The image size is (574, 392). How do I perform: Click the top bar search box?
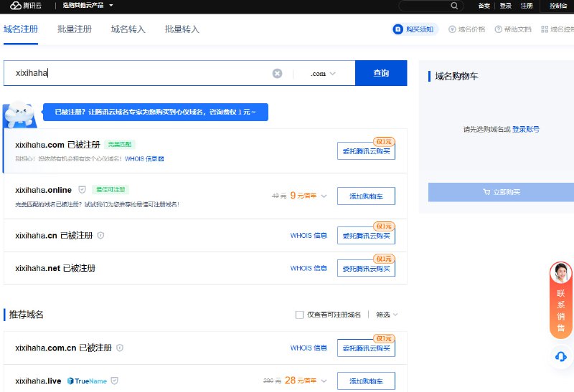[x=431, y=6]
